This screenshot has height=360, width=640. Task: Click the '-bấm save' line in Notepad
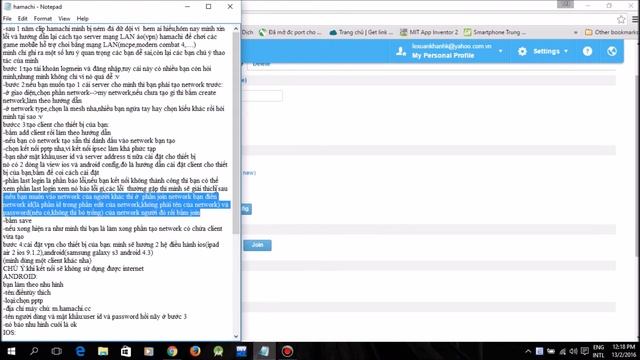click(x=17, y=220)
